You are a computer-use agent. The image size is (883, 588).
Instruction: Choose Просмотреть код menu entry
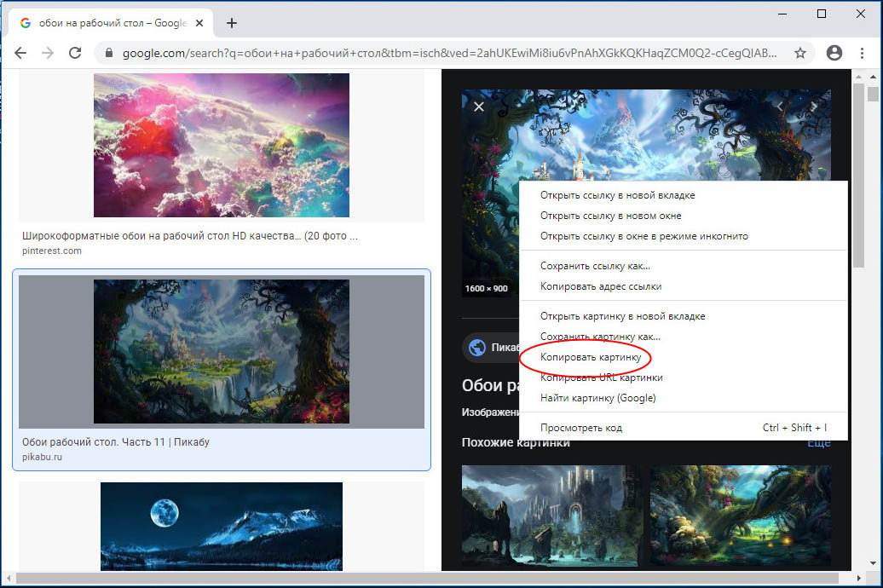(x=683, y=428)
